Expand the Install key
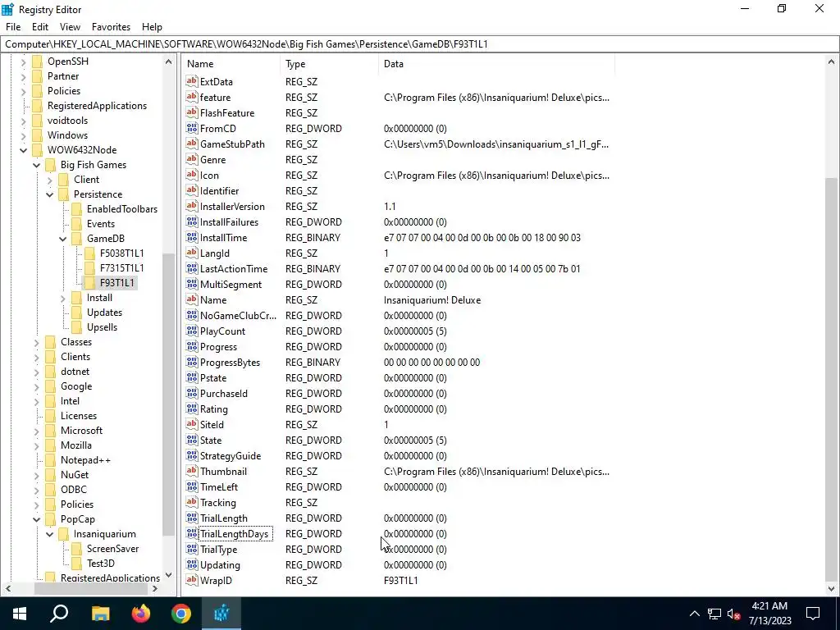The width and height of the screenshot is (840, 630). coord(62,298)
